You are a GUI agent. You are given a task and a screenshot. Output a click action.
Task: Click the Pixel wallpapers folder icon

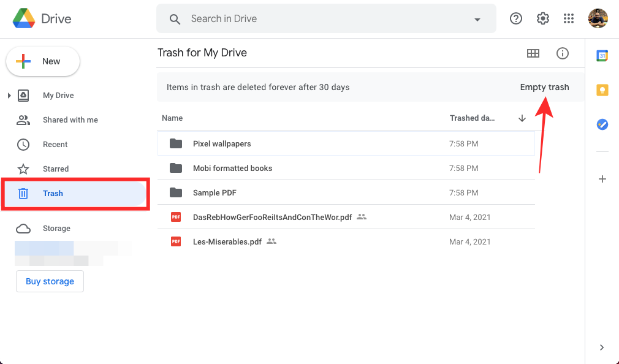[176, 143]
